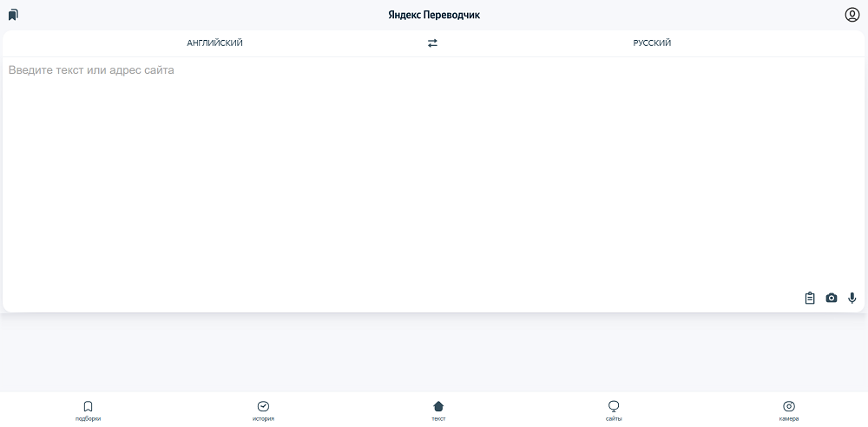
Task: Swap the English and Russian languages
Action: tap(432, 43)
